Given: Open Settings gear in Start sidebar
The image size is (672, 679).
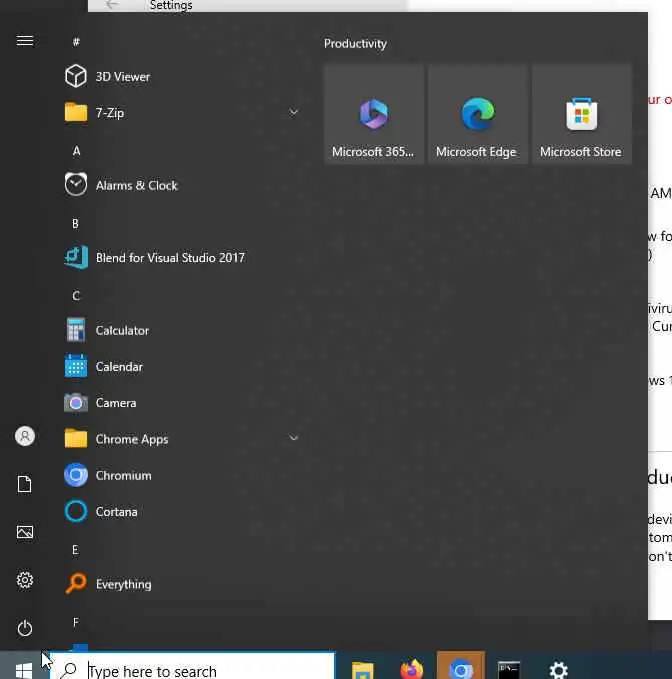Looking at the screenshot, I should [x=25, y=580].
